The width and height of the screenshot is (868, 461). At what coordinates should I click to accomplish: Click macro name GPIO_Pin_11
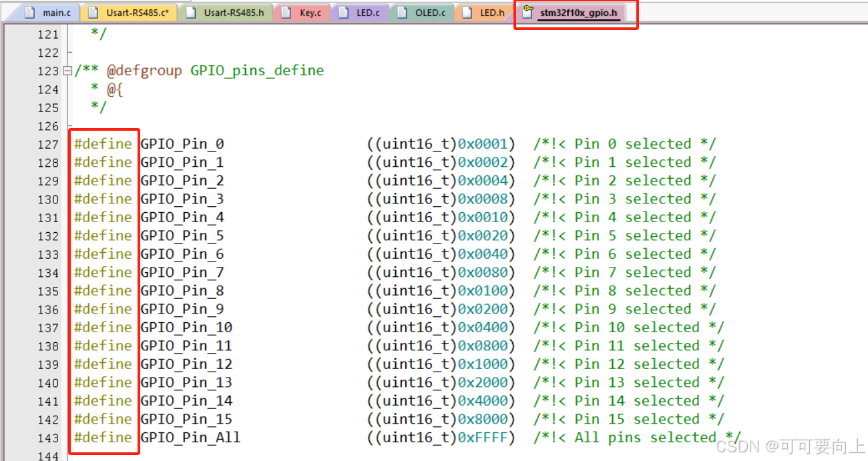point(186,346)
